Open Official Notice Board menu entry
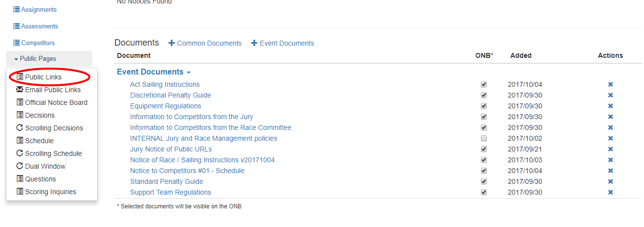The height and width of the screenshot is (227, 644). point(56,102)
